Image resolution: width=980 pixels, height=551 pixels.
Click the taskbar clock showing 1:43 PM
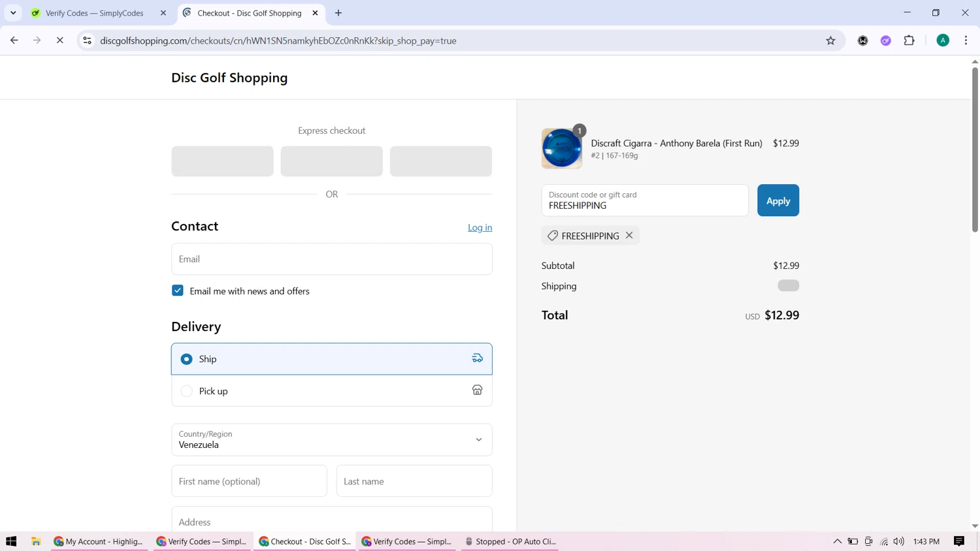point(926,541)
